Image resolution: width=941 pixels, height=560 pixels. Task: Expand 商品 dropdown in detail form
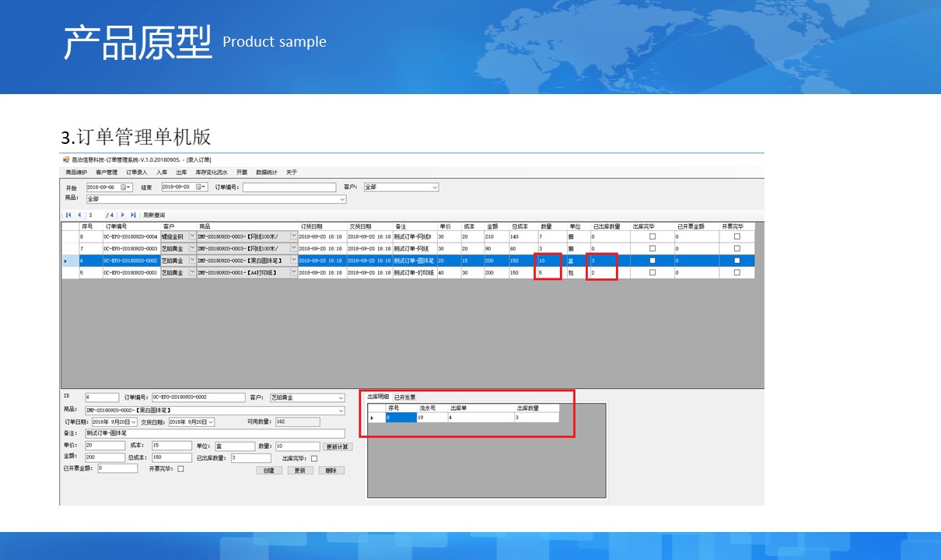pos(341,410)
